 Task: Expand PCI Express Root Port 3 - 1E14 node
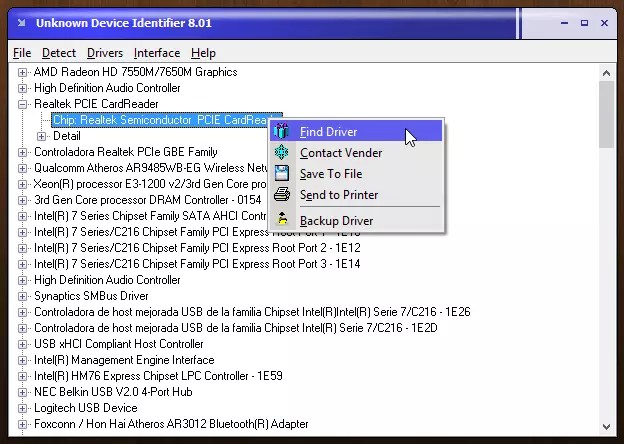22,264
